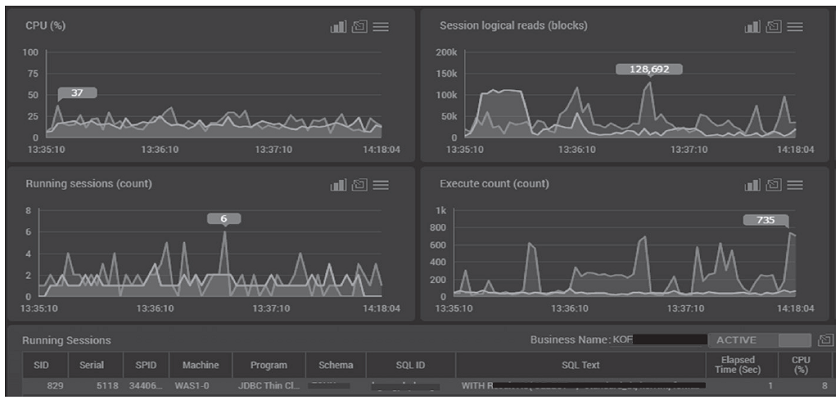Viewport: 840px width, 400px height.
Task: Open the CPU (%) chart type icon
Action: (x=339, y=27)
